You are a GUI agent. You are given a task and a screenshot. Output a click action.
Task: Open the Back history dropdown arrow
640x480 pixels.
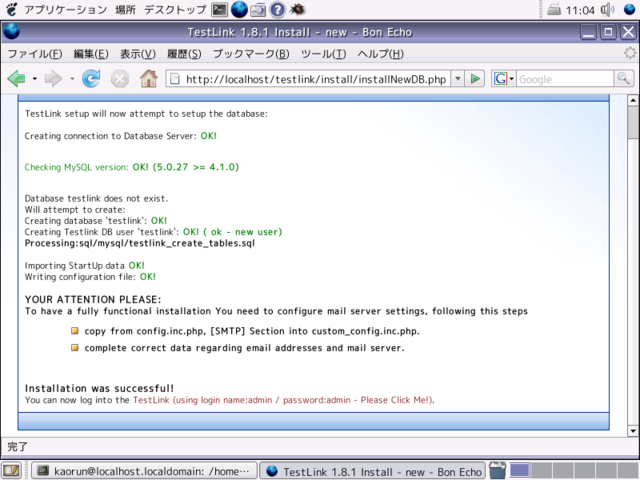click(35, 79)
